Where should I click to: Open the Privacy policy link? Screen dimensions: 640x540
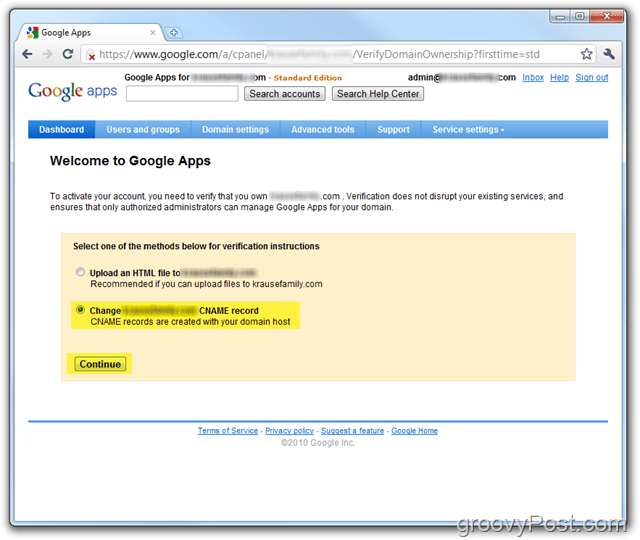[x=289, y=431]
